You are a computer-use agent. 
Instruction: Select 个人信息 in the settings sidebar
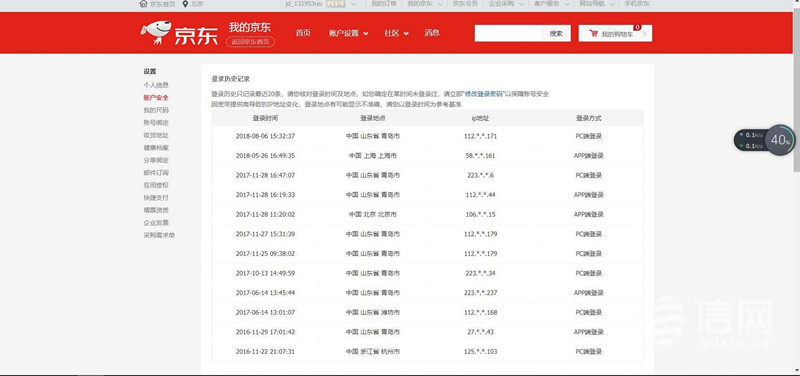(x=156, y=85)
